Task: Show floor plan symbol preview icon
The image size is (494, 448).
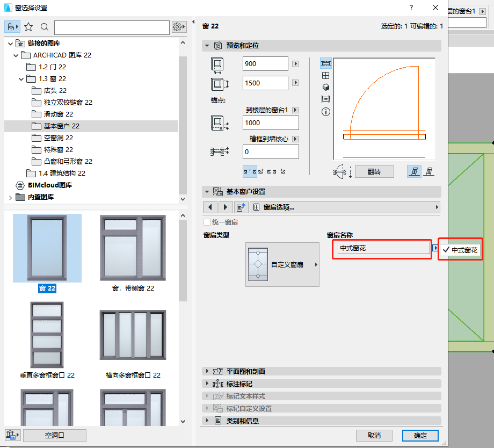Action: [x=326, y=63]
